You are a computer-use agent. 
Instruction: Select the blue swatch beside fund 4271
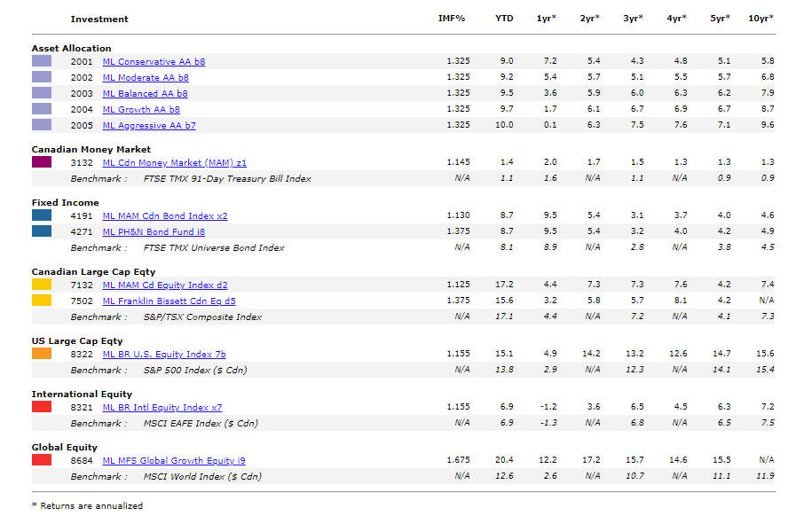point(42,231)
